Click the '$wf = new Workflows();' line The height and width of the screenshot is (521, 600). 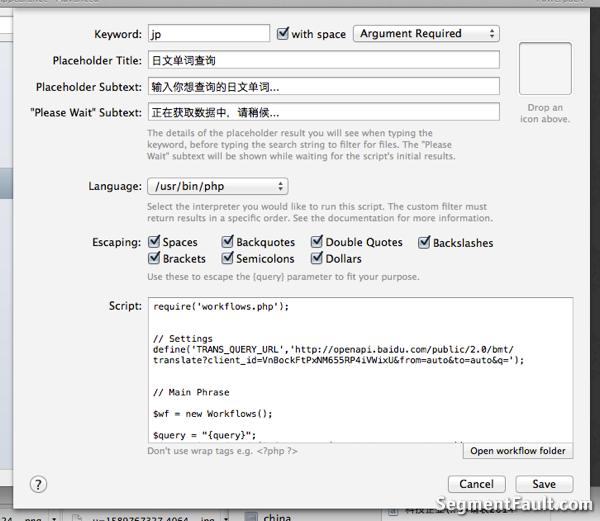pos(212,414)
